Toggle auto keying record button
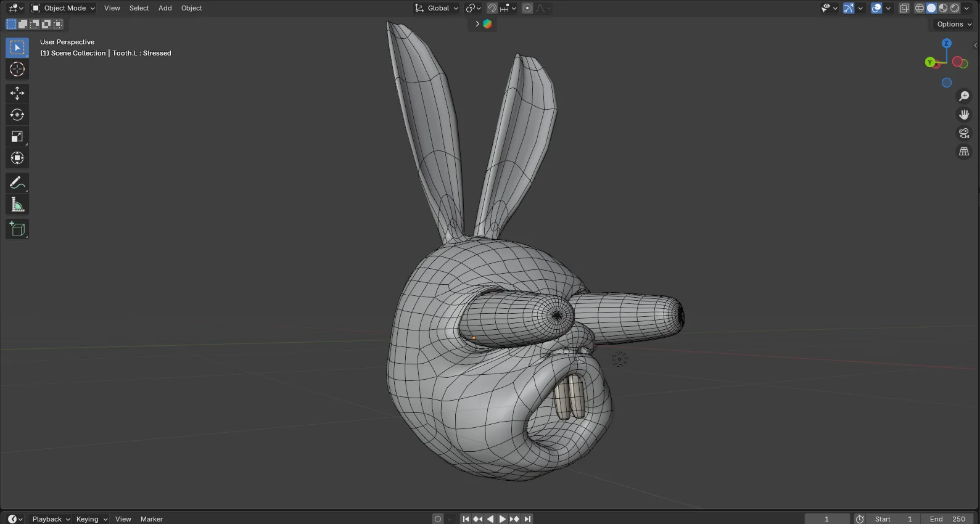Screen dimensions: 980x524 438,519
